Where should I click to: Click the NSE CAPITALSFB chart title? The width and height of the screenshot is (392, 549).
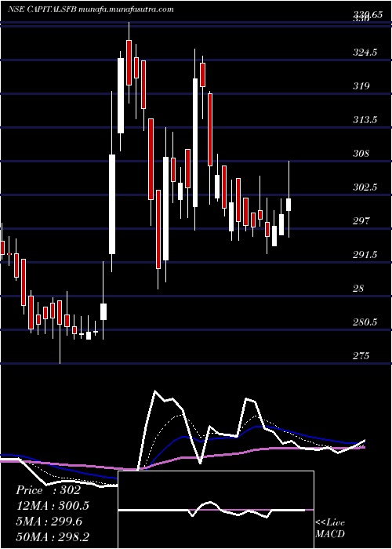point(91,9)
